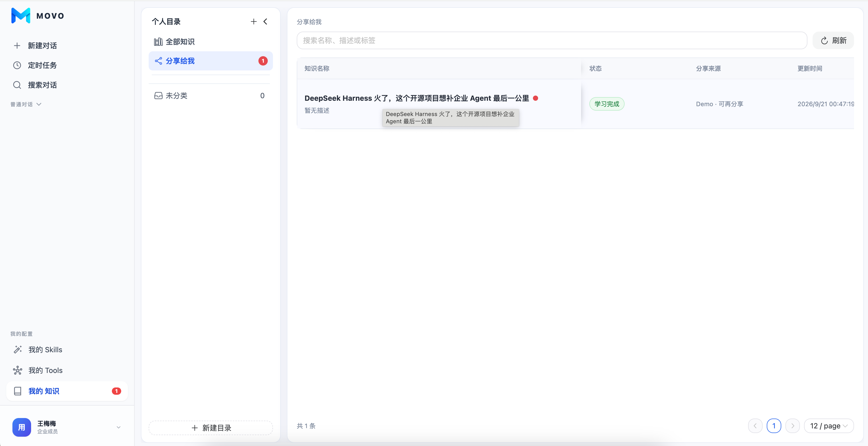
Task: Click the 共 1 条 total count text
Action: pyautogui.click(x=306, y=426)
